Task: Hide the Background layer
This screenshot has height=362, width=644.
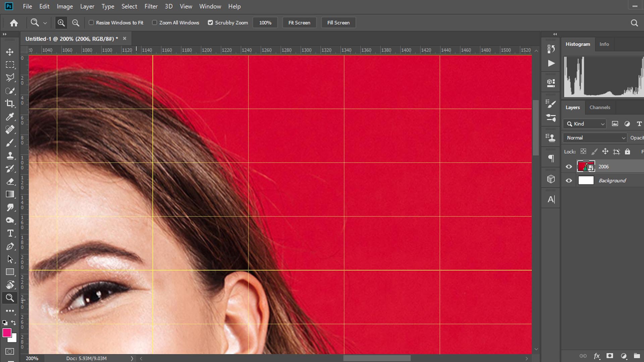Action: 569,180
